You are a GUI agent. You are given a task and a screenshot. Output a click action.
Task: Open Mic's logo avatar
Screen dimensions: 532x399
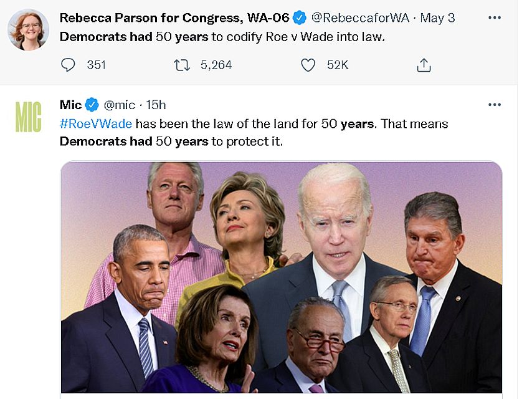pos(29,117)
